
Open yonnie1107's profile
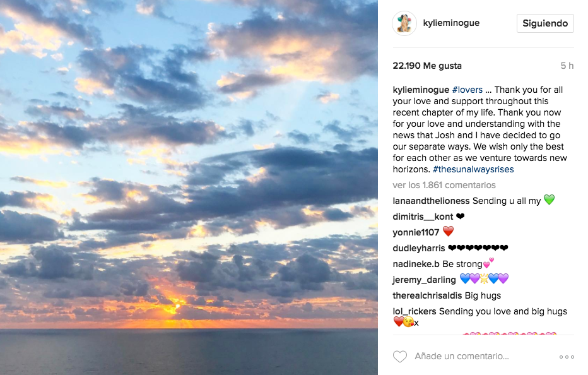point(416,232)
